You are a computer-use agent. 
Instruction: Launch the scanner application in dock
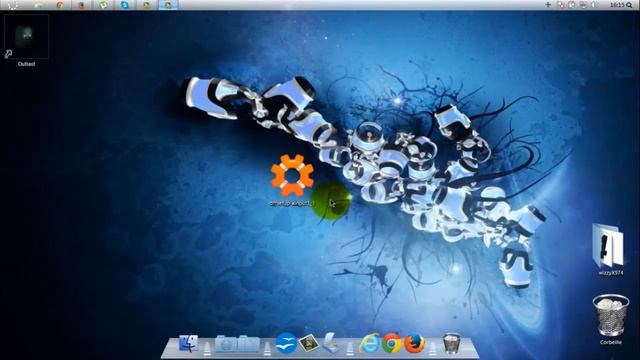(331, 343)
